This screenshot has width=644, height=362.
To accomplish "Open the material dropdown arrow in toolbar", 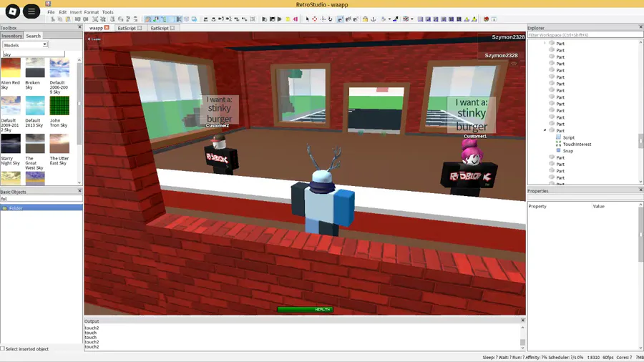I will coord(389,19).
